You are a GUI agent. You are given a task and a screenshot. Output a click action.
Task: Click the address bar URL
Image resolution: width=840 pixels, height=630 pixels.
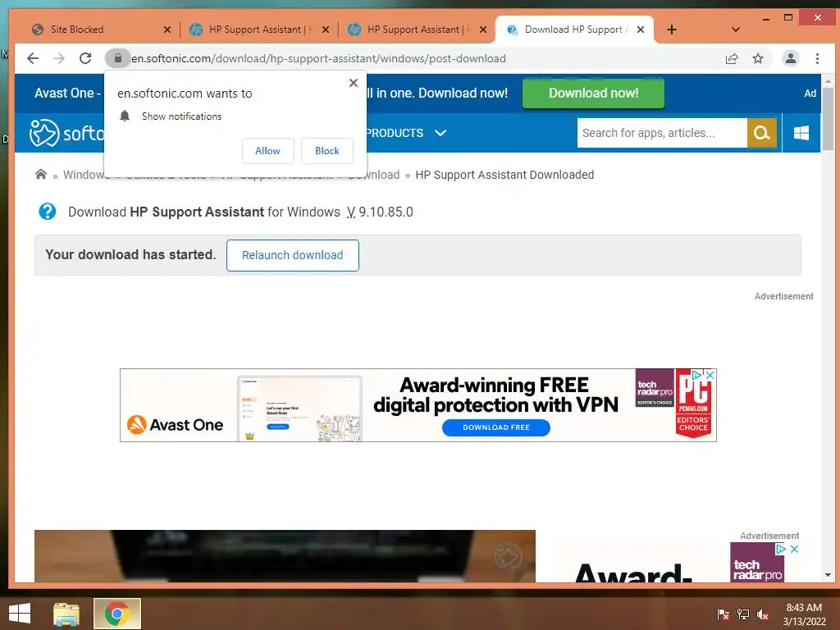(318, 58)
